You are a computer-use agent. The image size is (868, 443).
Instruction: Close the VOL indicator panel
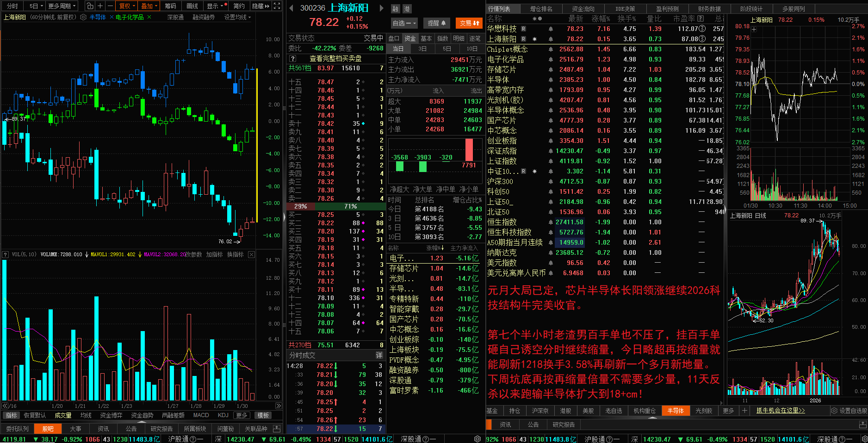click(x=251, y=254)
